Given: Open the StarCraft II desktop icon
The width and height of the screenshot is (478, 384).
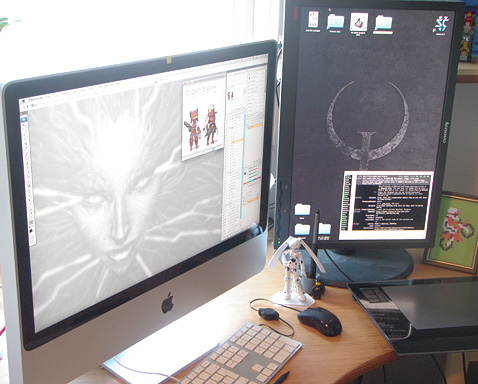Looking at the screenshot, I should tap(441, 24).
